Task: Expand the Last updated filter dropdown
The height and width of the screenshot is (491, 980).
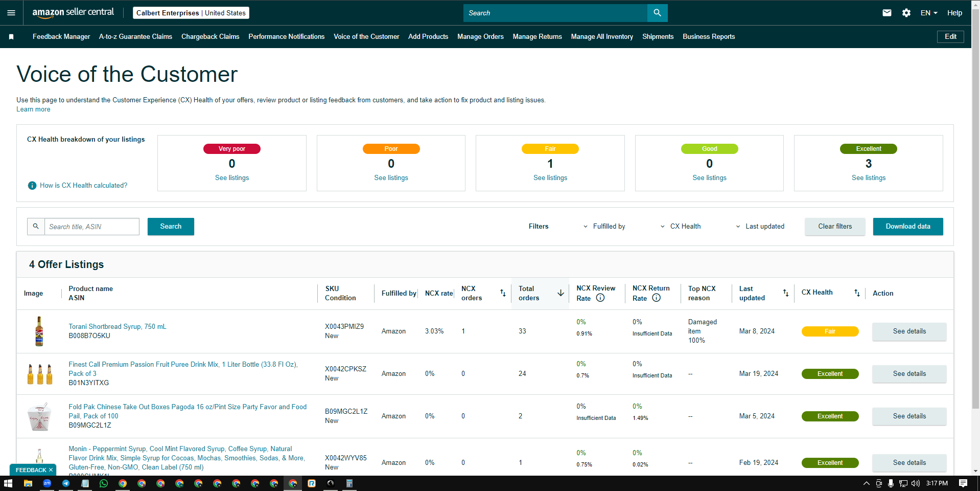Action: coord(760,227)
